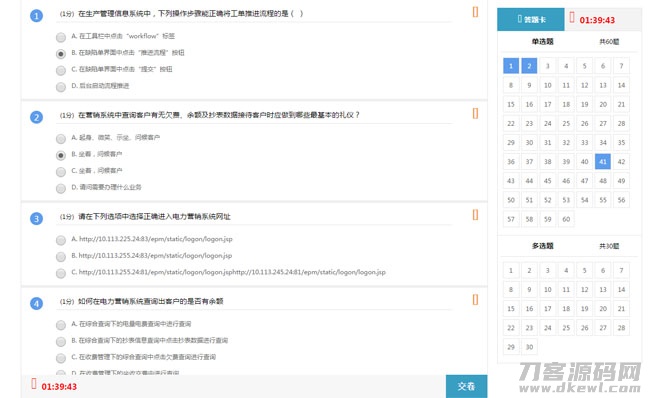650x398 pixels.
Task: Navigate to single-choice question 57
Action: click(x=511, y=219)
